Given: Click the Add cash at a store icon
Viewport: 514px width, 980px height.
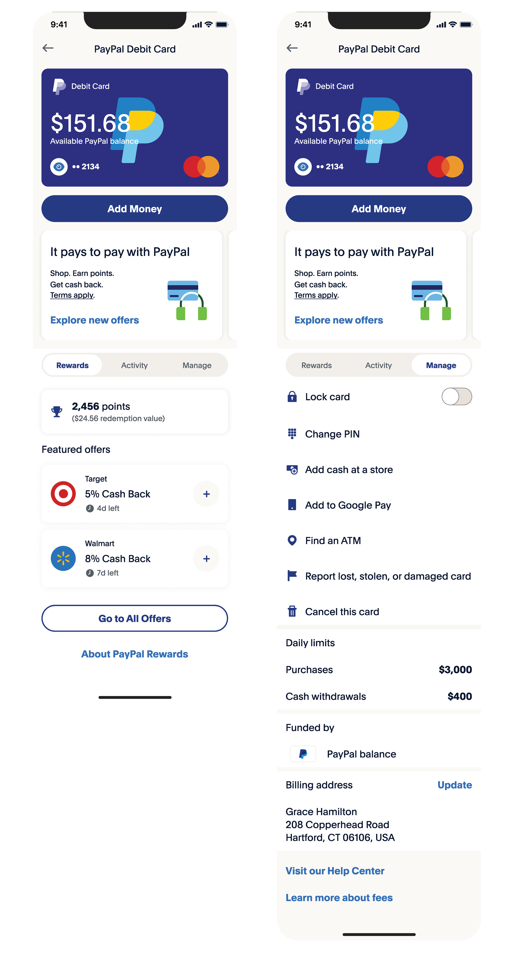Looking at the screenshot, I should pyautogui.click(x=292, y=469).
